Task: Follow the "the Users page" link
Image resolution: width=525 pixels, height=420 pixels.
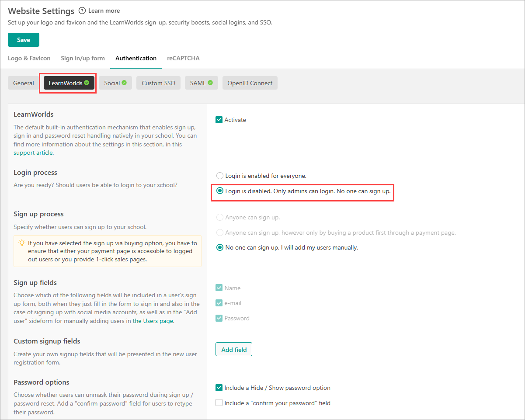Action: [x=153, y=321]
